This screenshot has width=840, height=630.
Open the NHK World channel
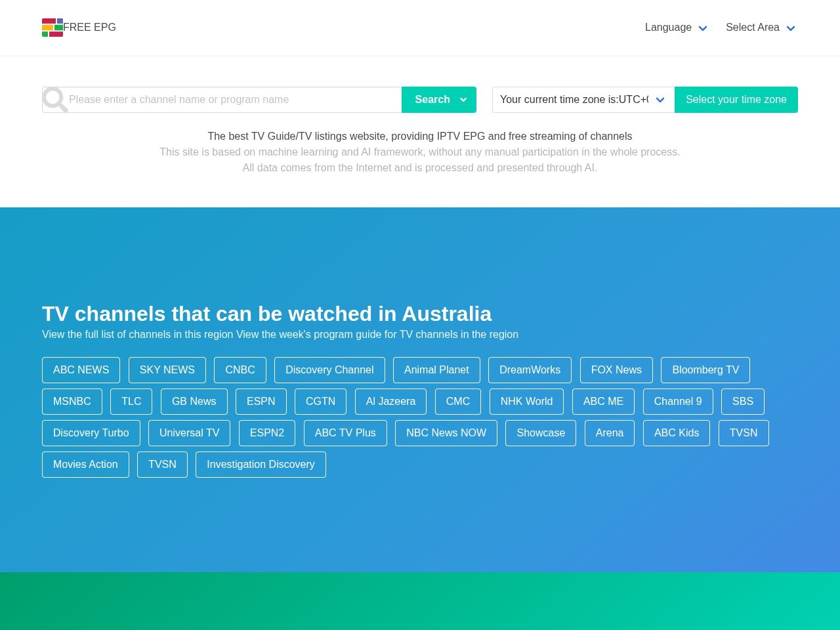click(526, 402)
